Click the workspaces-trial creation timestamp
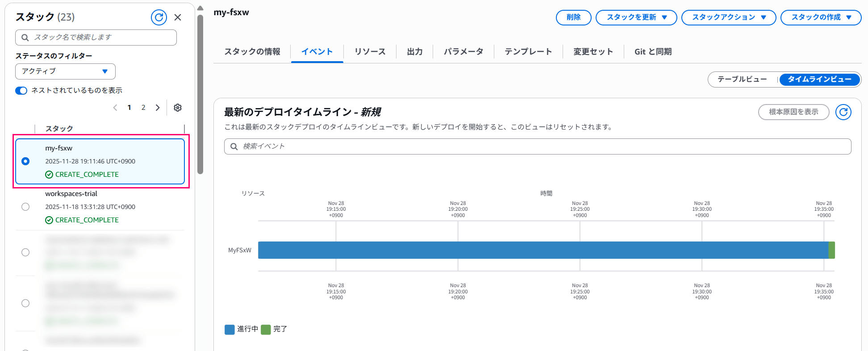The image size is (868, 351). pos(90,207)
